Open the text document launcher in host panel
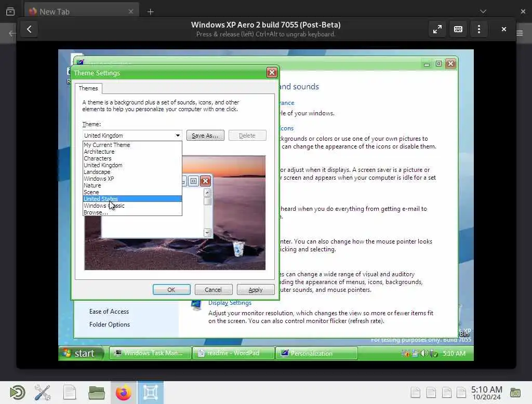 click(70, 393)
